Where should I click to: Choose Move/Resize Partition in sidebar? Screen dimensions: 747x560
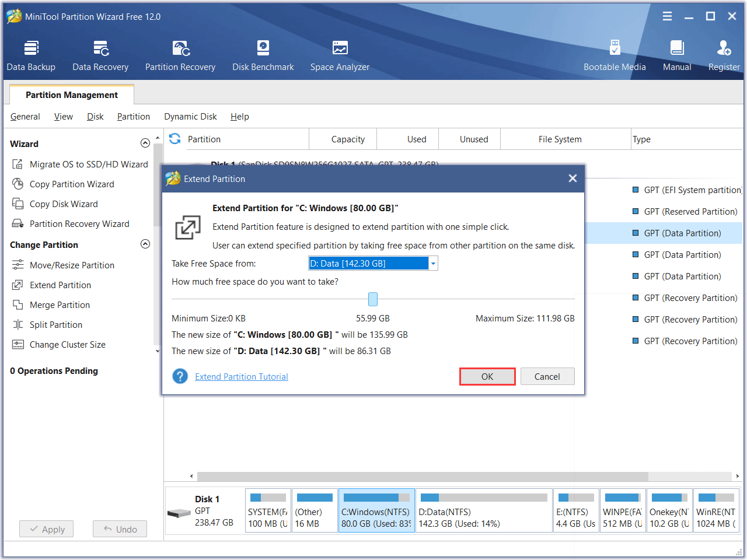click(63, 265)
